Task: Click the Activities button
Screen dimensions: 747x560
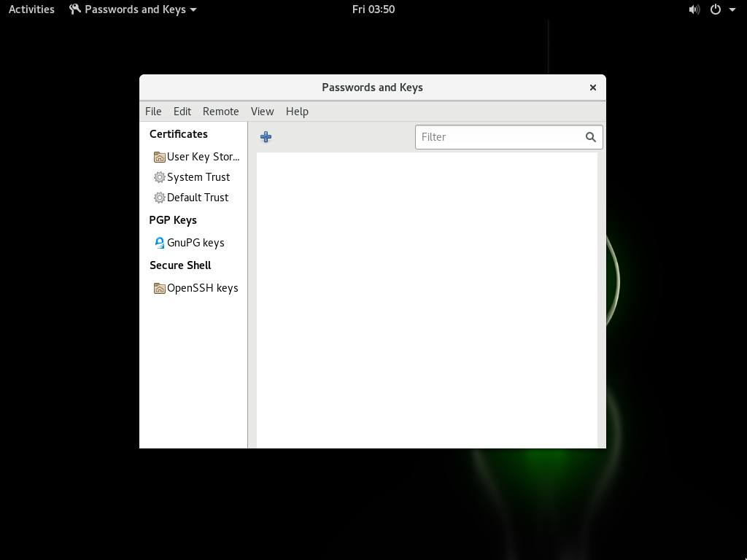Action: 31,9
